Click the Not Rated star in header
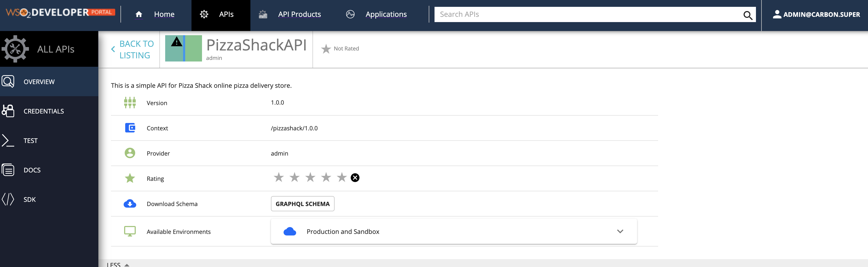The image size is (868, 267). pos(326,49)
